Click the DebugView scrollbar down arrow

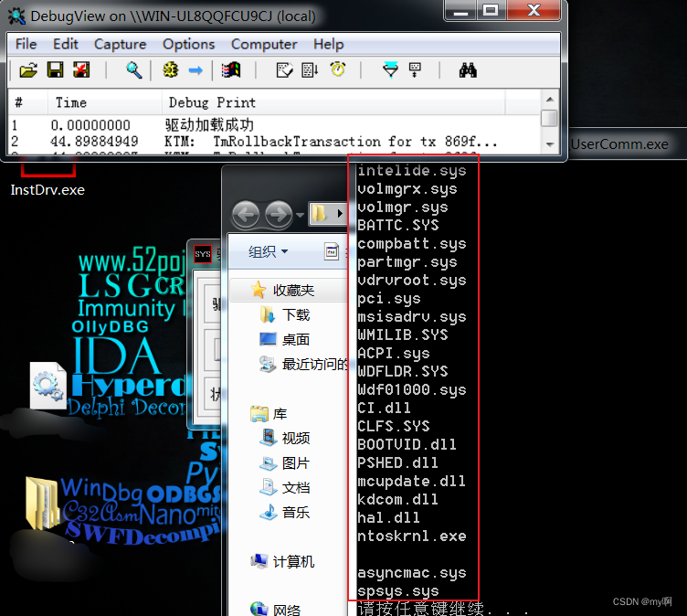tap(550, 144)
